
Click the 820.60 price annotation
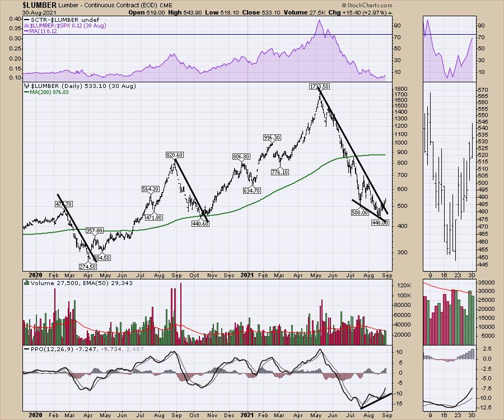click(175, 155)
